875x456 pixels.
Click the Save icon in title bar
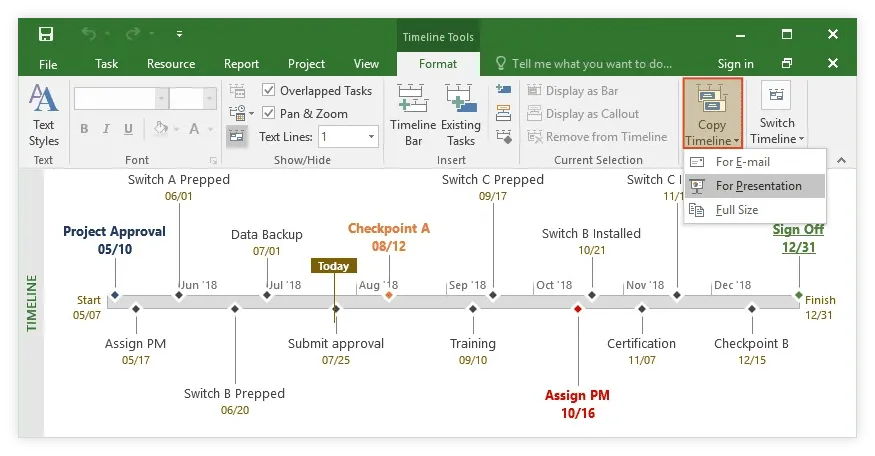(x=46, y=35)
